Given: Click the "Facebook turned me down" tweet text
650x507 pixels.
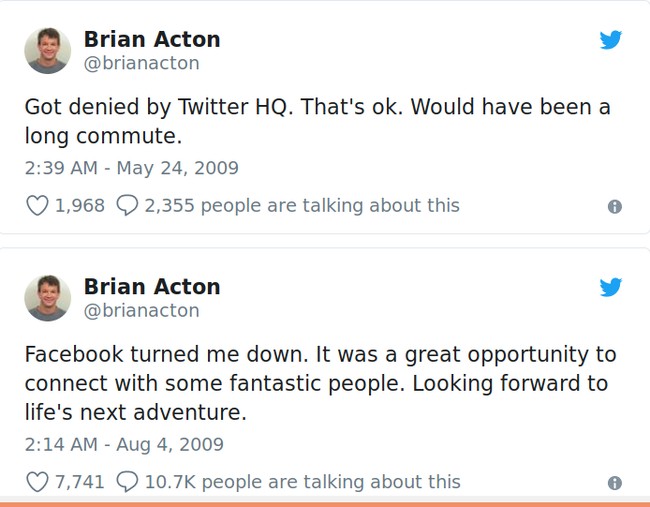Looking at the screenshot, I should (x=320, y=383).
